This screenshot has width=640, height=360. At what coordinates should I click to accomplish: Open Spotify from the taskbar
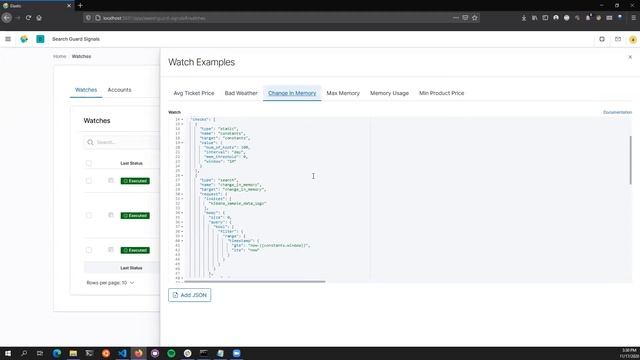pos(171,353)
